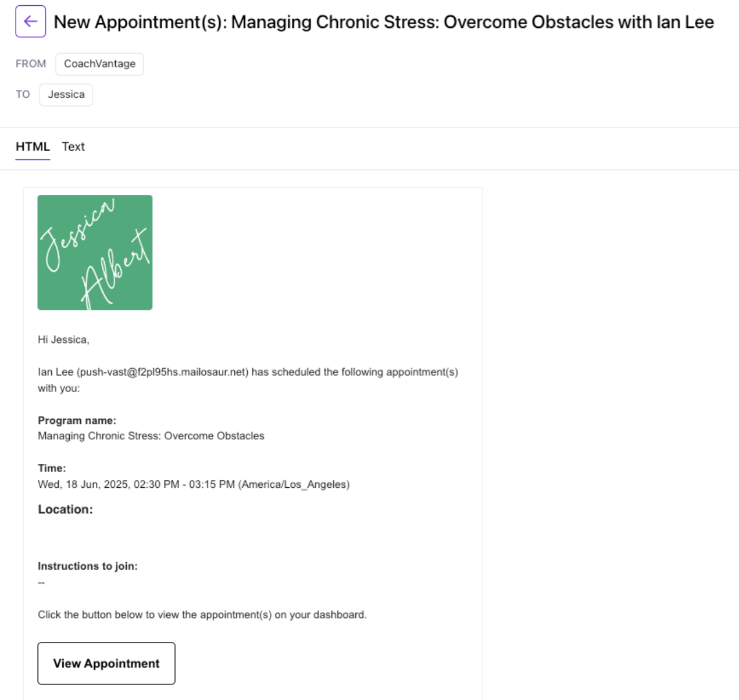Image resolution: width=739 pixels, height=700 pixels.
Task: Click the 'Location:' heading
Action: (x=65, y=509)
